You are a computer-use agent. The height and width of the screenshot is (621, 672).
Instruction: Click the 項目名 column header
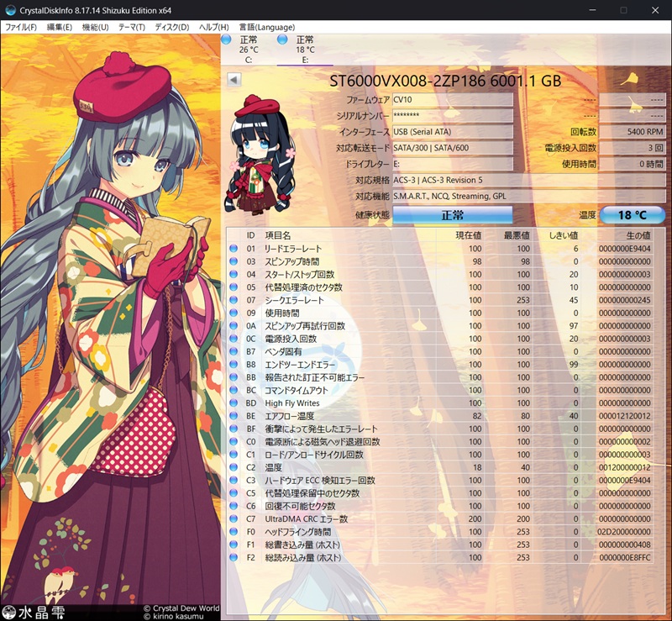[x=278, y=235]
